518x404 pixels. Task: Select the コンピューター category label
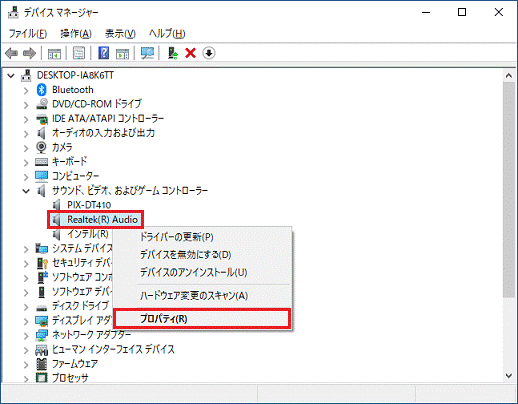click(76, 176)
